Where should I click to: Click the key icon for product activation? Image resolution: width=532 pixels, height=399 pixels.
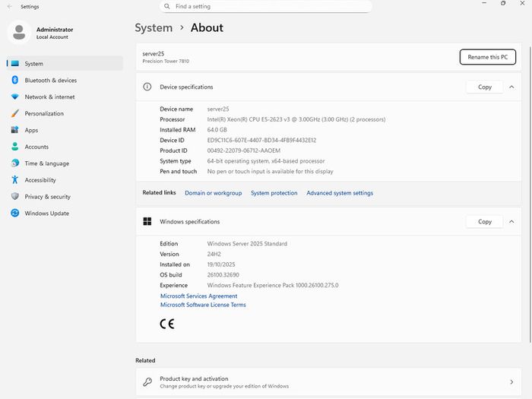(x=147, y=382)
